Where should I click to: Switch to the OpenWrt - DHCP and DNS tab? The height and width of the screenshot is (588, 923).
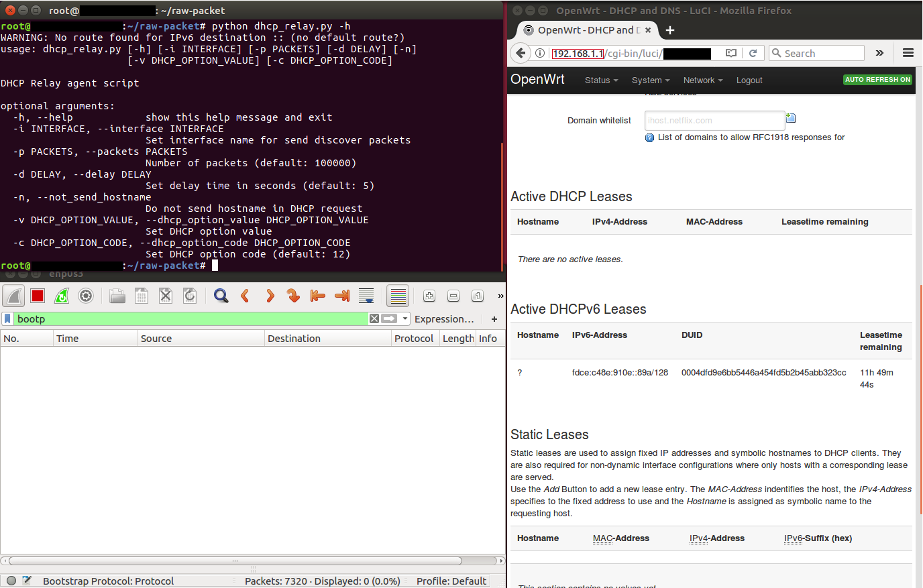coord(587,30)
